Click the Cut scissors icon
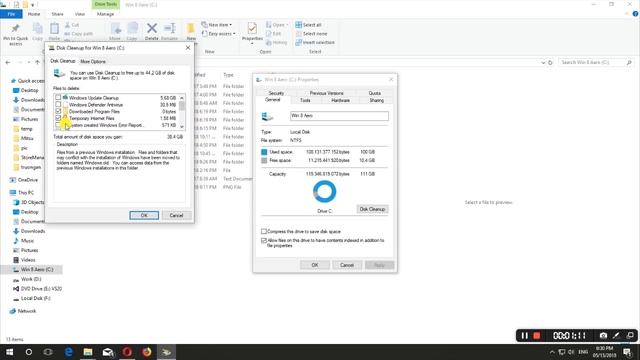The image size is (640, 360). coord(67,25)
